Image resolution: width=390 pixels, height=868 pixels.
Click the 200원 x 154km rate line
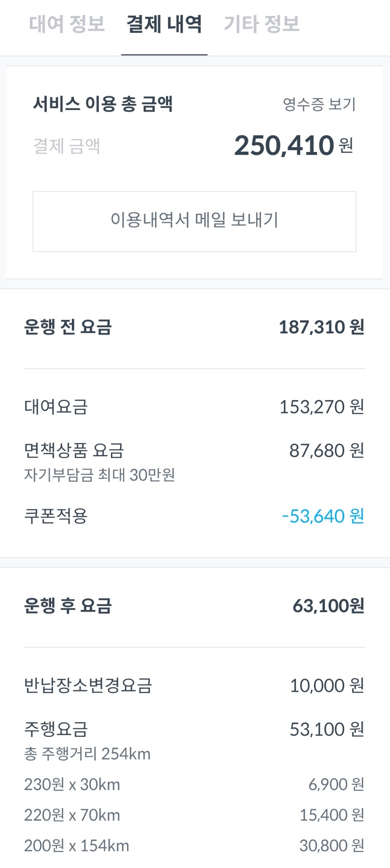click(x=77, y=845)
